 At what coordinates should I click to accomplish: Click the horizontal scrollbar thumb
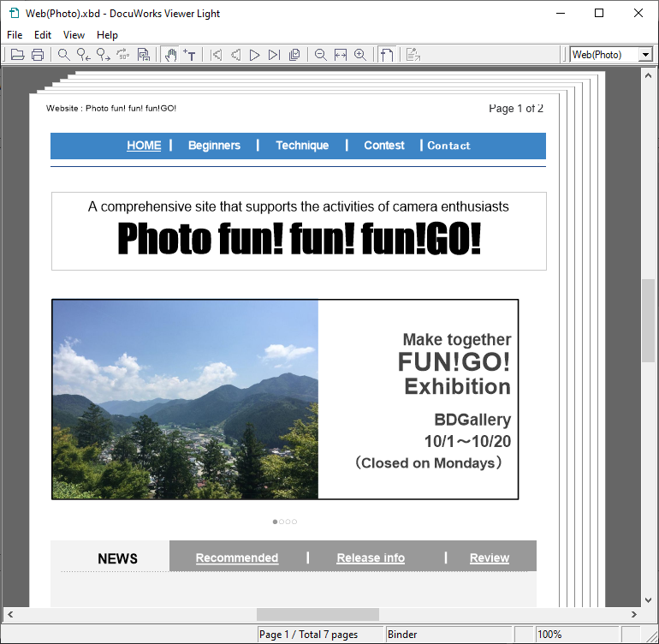(318, 615)
